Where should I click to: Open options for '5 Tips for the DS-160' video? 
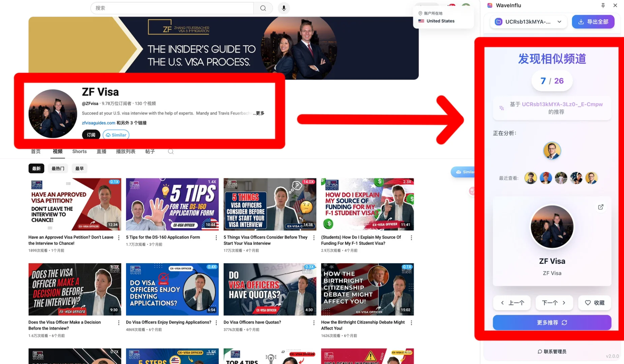click(x=216, y=238)
